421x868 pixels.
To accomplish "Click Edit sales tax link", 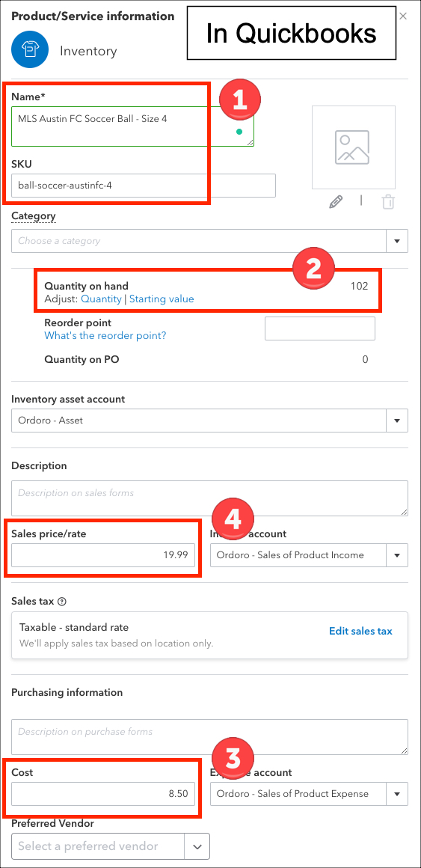I will click(x=360, y=631).
